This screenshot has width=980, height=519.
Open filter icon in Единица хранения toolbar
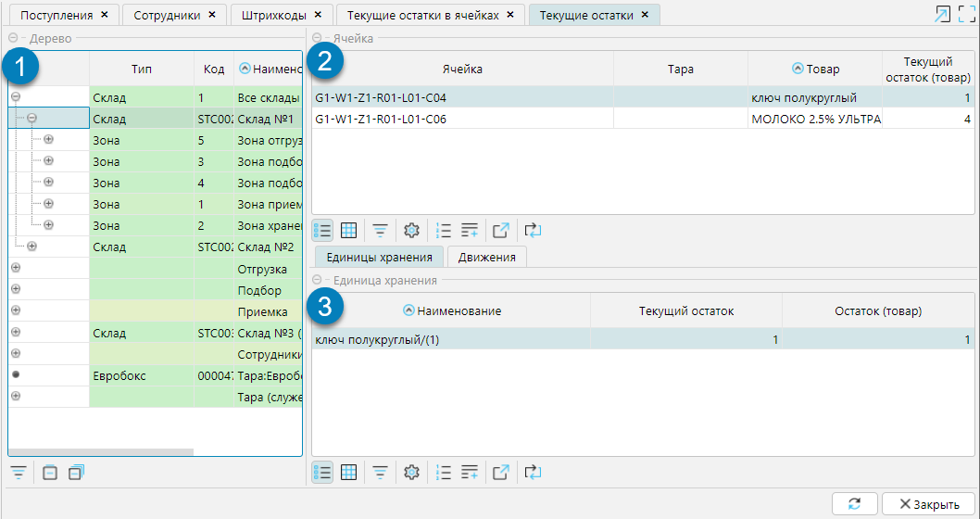[x=380, y=473]
